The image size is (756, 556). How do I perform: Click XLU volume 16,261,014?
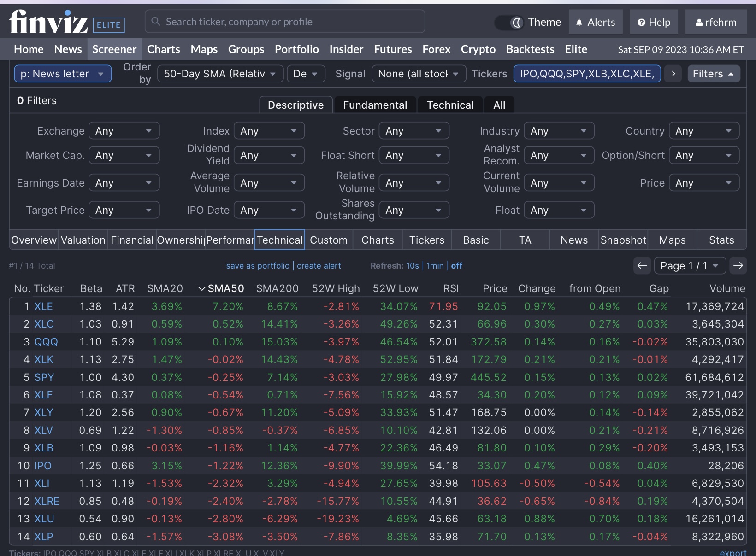click(x=715, y=519)
